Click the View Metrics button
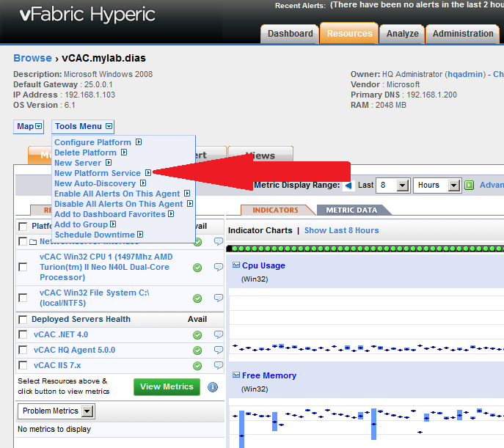This screenshot has width=504, height=448. 167,386
